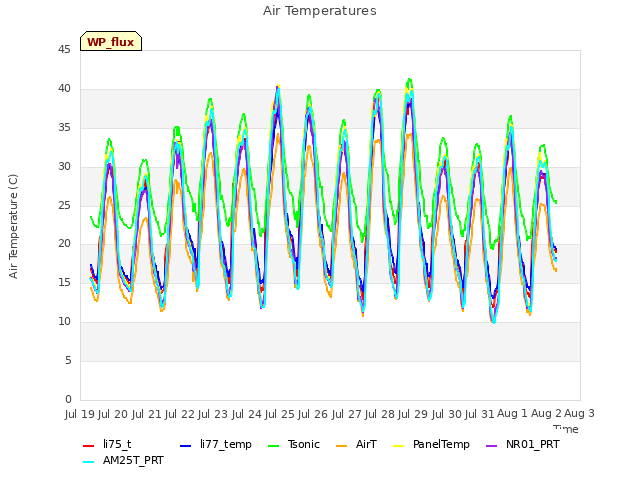Click the cyan AM25T_PRT legend color marker
640x480 pixels.
click(89, 462)
